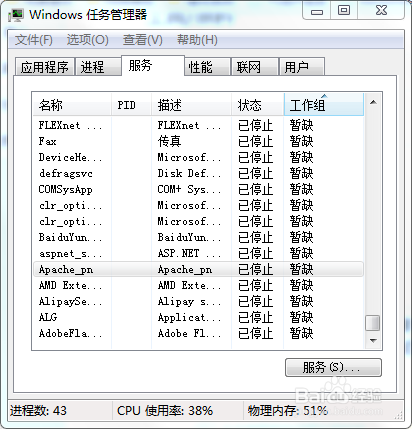
Task: Open the 查看(V) menu
Action: click(143, 40)
